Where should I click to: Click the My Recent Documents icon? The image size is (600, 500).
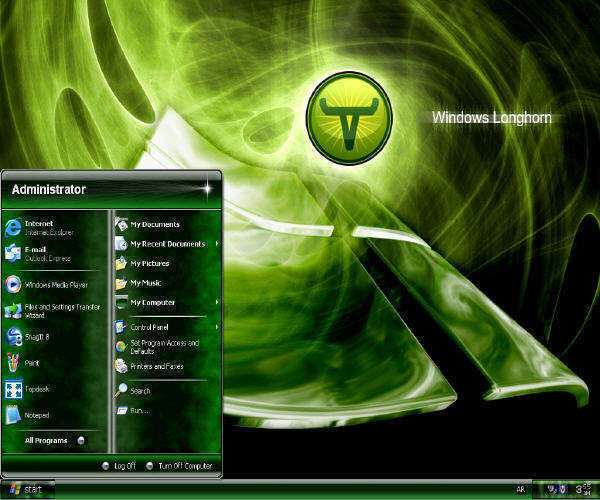(x=121, y=244)
